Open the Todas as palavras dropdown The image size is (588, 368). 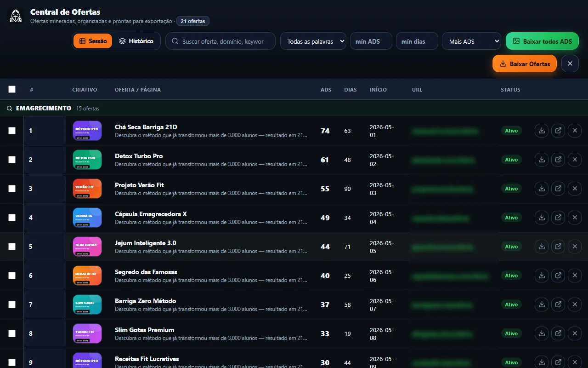pos(313,41)
